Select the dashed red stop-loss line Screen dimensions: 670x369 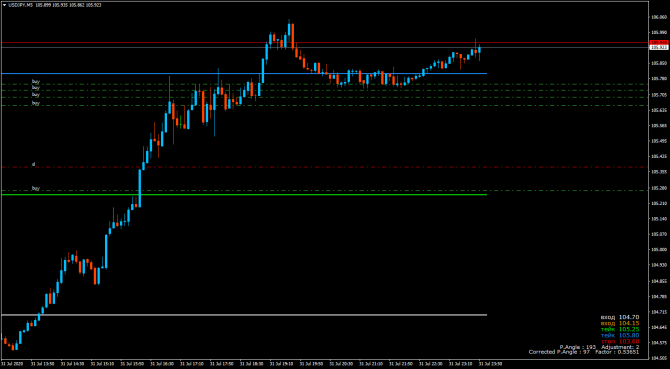[325, 167]
